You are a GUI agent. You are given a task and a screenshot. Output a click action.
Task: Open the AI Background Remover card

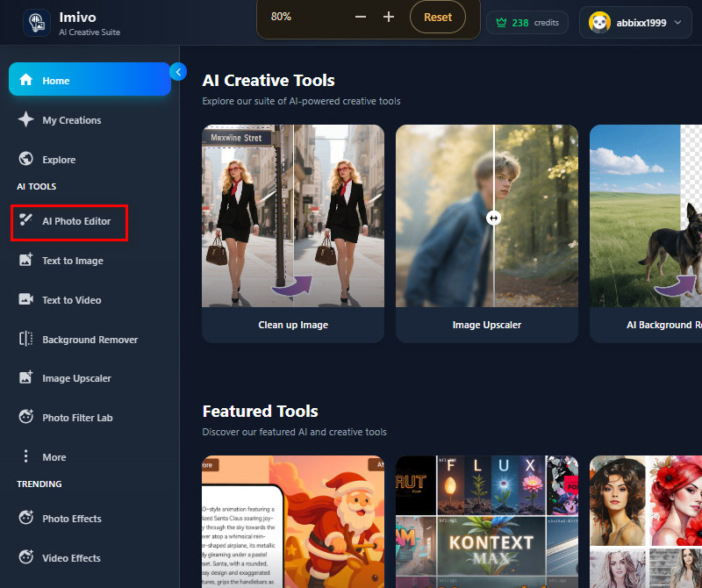(646, 233)
